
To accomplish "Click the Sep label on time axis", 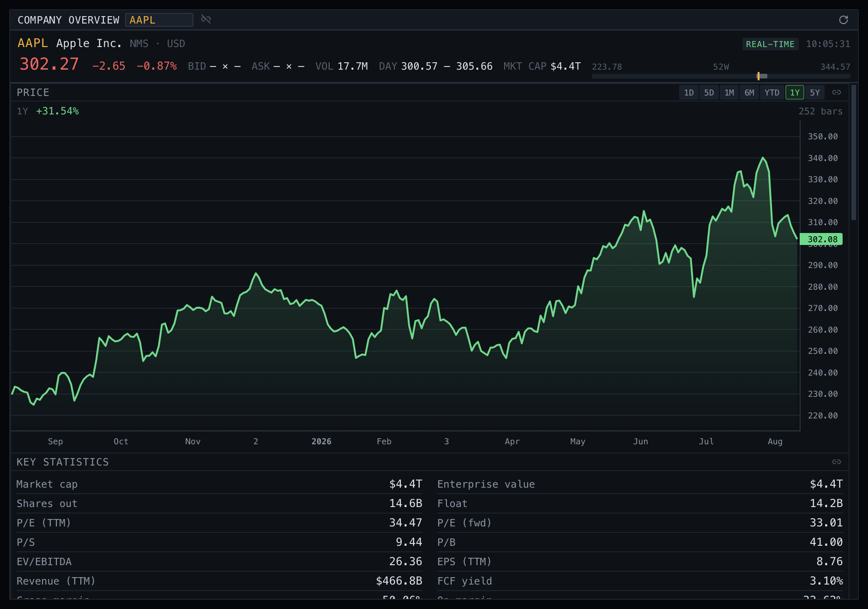I will [55, 442].
